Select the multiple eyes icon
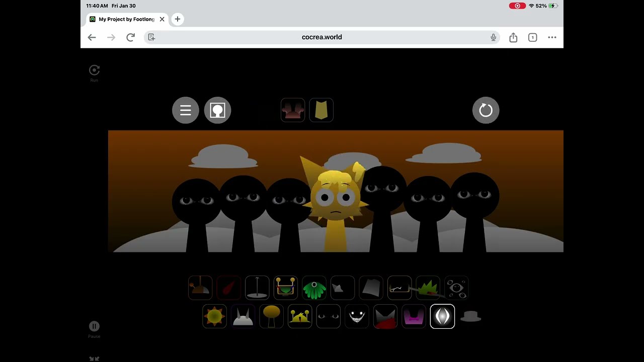 tap(456, 288)
